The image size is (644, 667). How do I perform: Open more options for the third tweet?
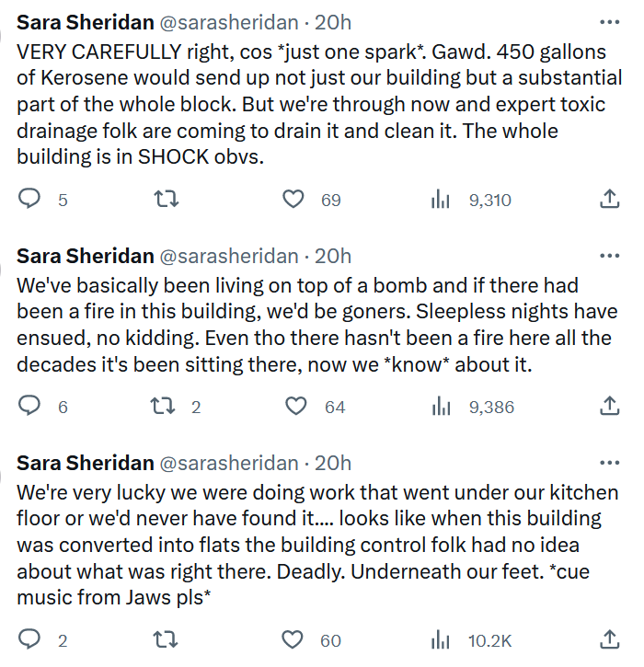click(609, 462)
